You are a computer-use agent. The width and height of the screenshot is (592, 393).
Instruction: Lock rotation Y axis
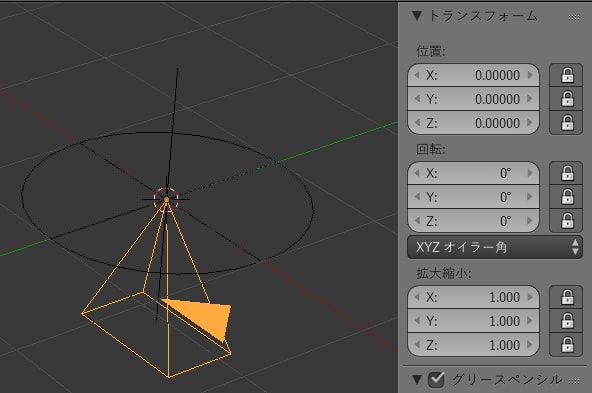pyautogui.click(x=566, y=197)
